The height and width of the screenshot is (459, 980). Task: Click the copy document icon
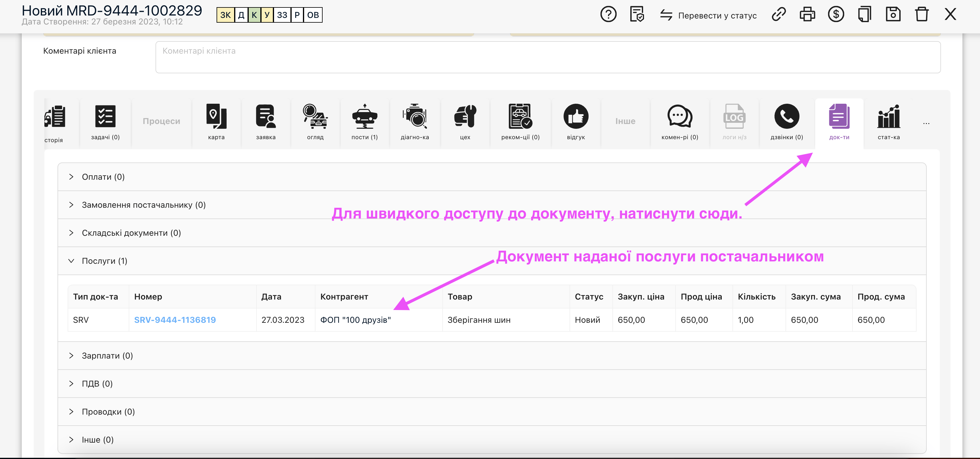(x=864, y=15)
